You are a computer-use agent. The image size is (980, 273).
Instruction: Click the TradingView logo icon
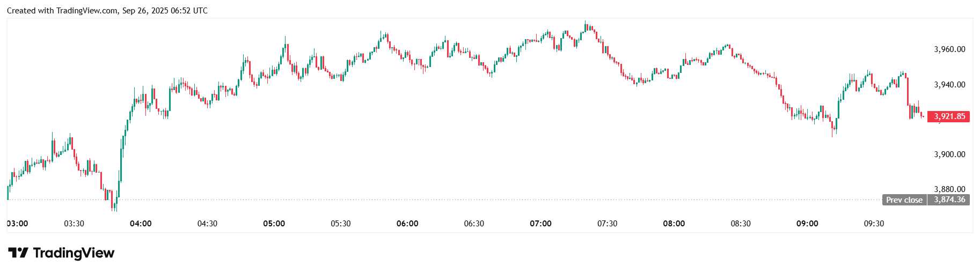point(18,253)
